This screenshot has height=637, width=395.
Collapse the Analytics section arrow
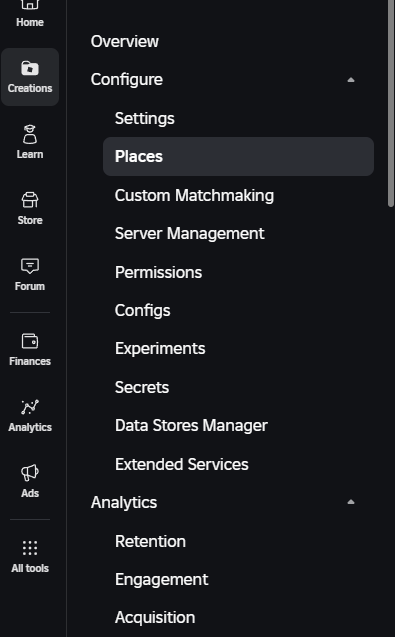351,502
